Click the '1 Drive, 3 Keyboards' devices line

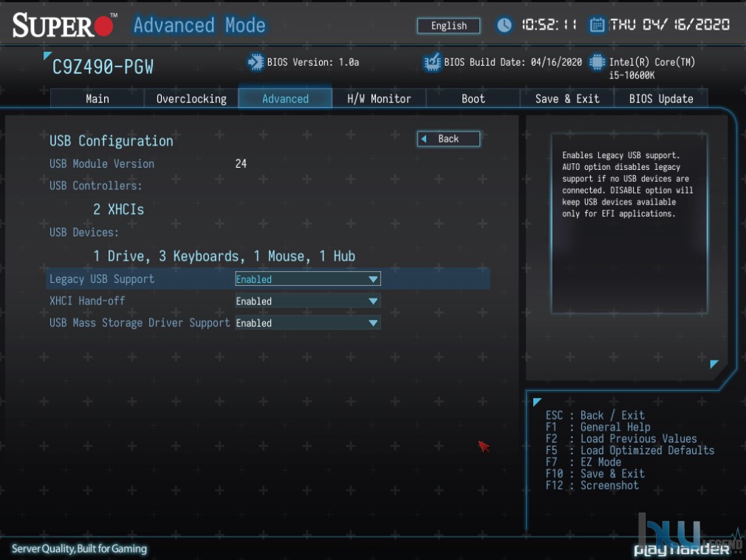[224, 256]
